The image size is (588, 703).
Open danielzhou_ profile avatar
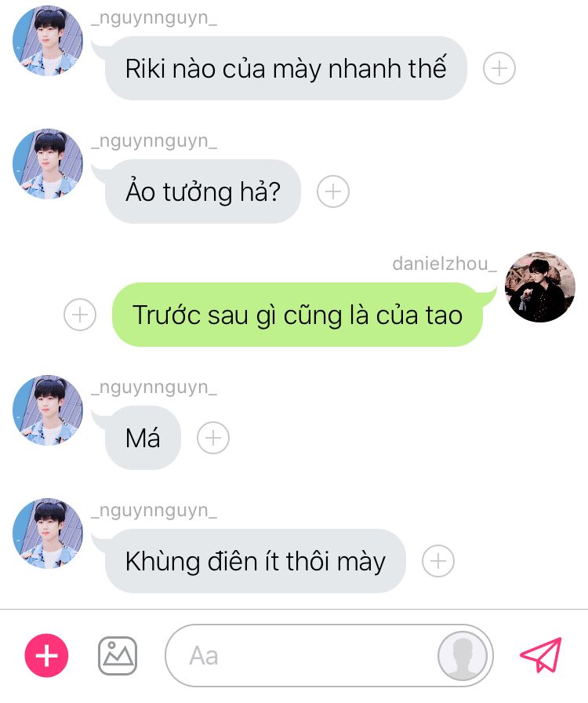click(x=540, y=287)
